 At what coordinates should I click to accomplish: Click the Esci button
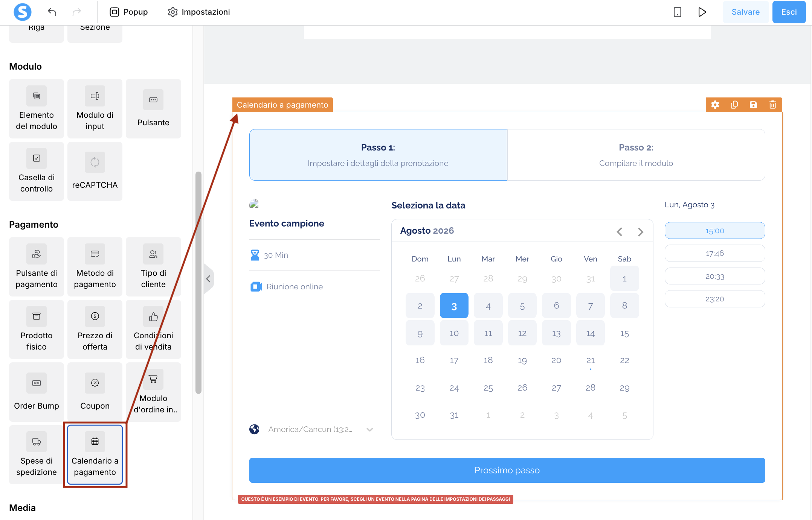pyautogui.click(x=789, y=12)
